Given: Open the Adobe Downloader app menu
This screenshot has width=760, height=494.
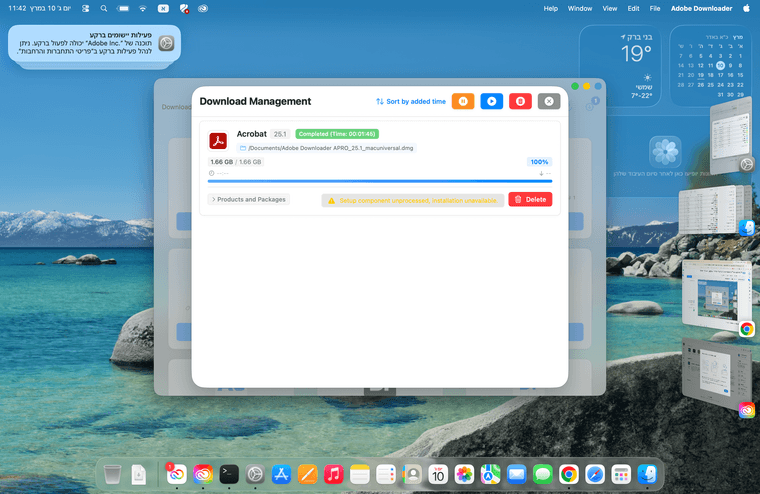Looking at the screenshot, I should coord(701,8).
